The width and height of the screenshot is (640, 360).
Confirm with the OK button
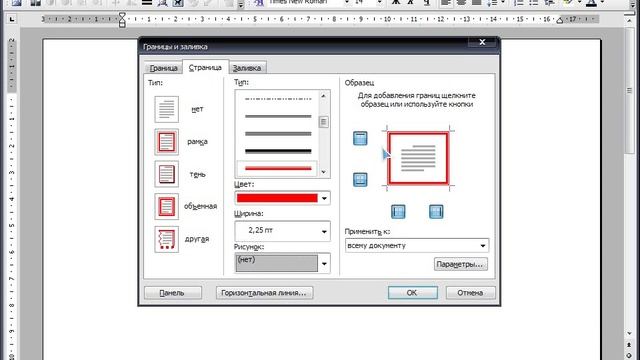(413, 293)
